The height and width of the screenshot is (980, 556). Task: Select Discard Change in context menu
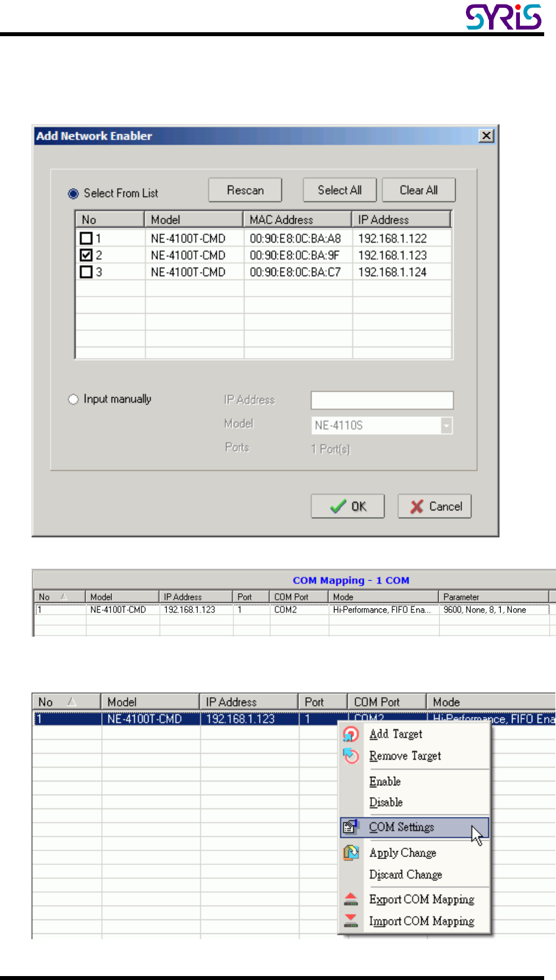pos(405,875)
